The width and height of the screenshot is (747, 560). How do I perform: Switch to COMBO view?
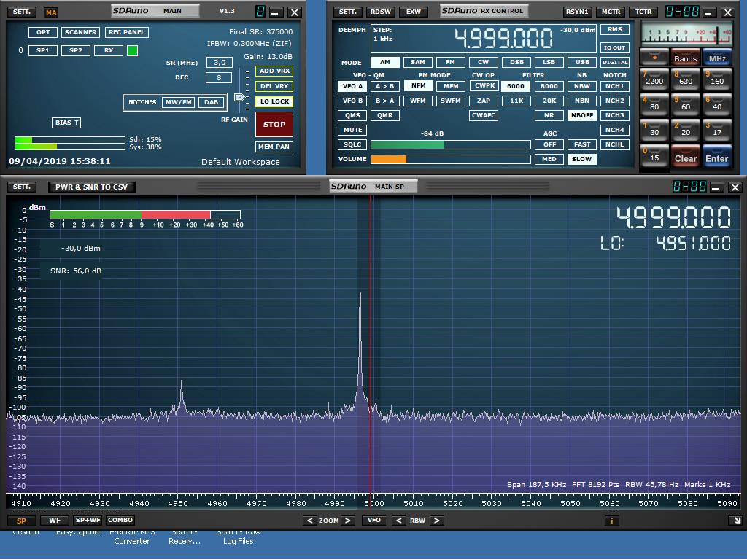coord(120,521)
